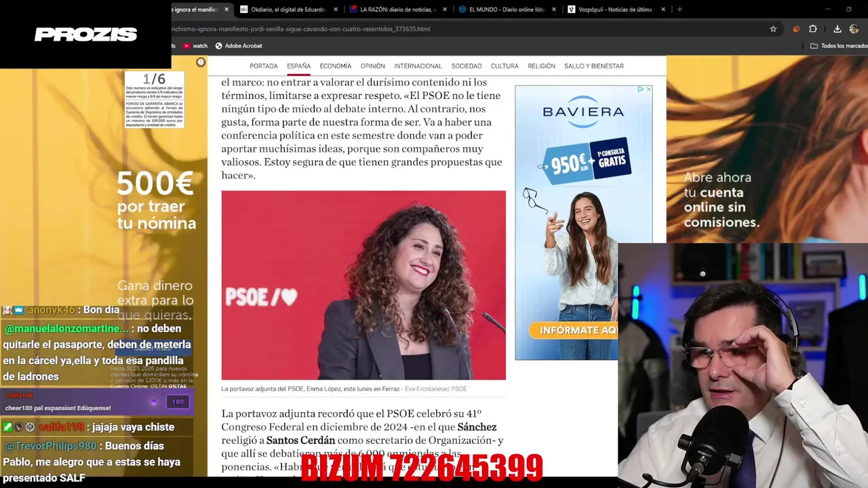868x488 pixels.
Task: Click the round badge icon left of navigation
Action: pyautogui.click(x=201, y=62)
